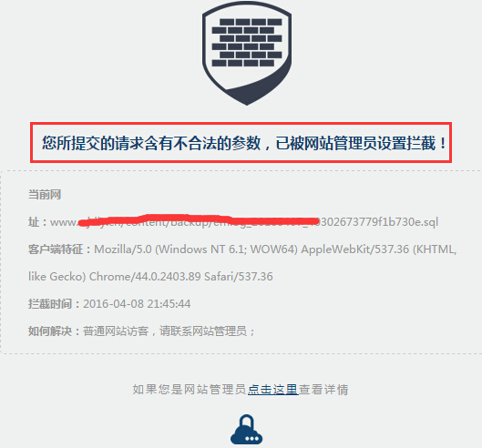Screen dimensions: 482x448
Task: Click the red scribble covering the URL
Action: pos(199,220)
